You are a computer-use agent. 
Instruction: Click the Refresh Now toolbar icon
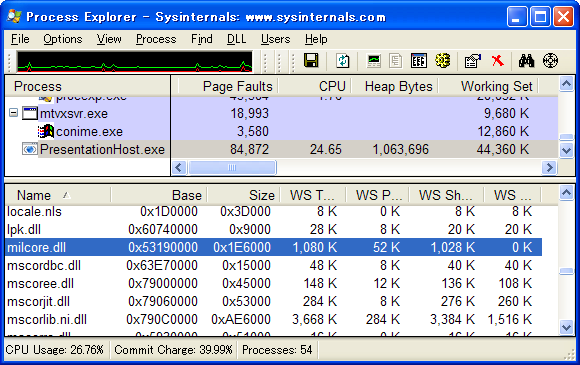point(343,61)
